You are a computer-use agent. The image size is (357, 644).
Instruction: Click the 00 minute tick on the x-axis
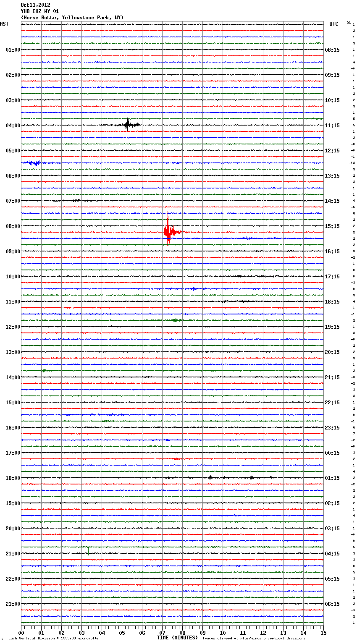[x=21, y=633]
